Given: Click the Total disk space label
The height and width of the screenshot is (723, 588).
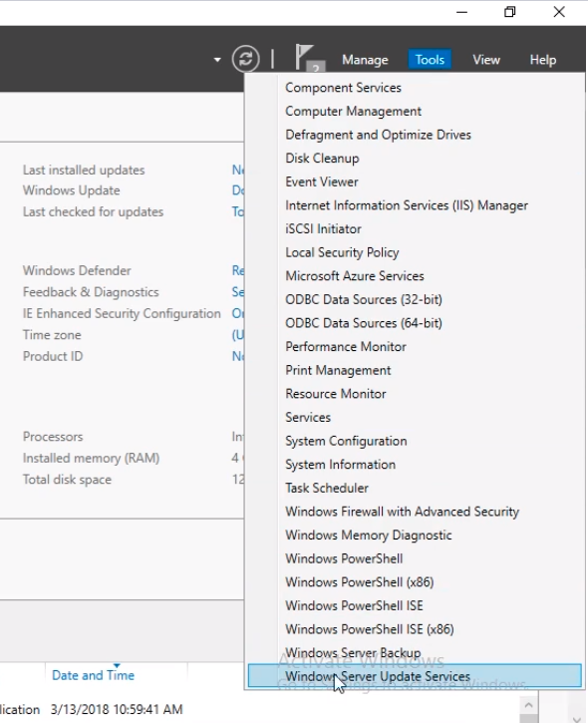Looking at the screenshot, I should pos(67,479).
